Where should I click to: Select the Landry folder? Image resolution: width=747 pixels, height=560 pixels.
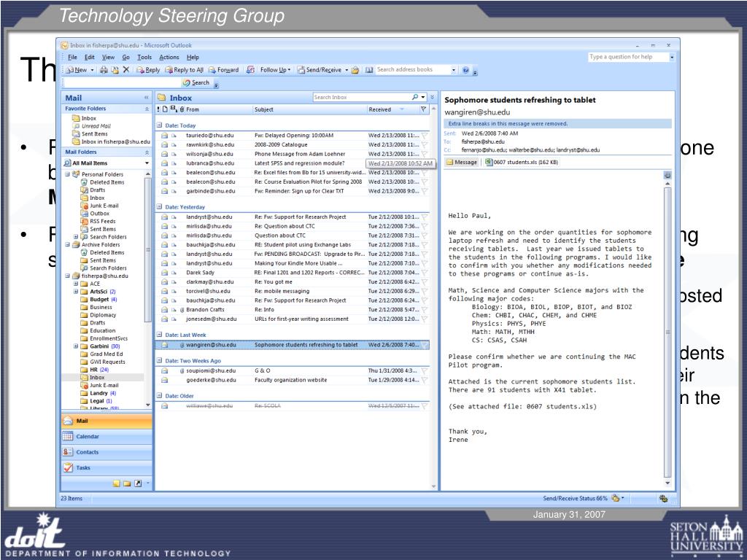(98, 393)
